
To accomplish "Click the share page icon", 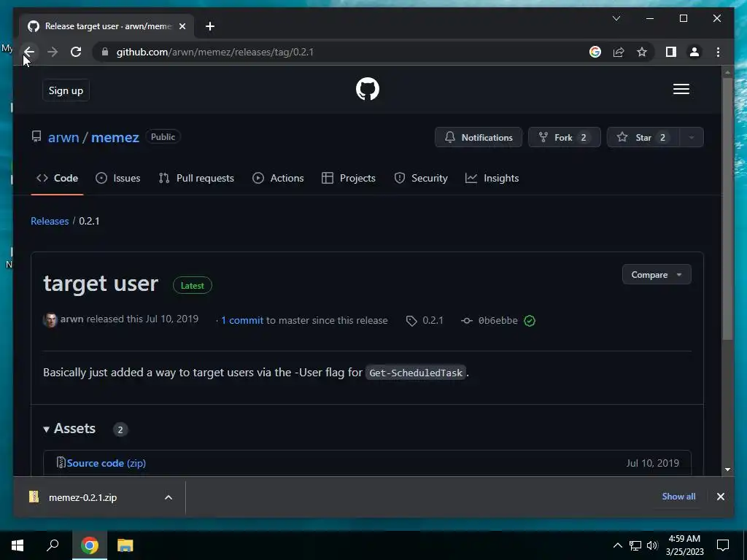I will pos(619,52).
